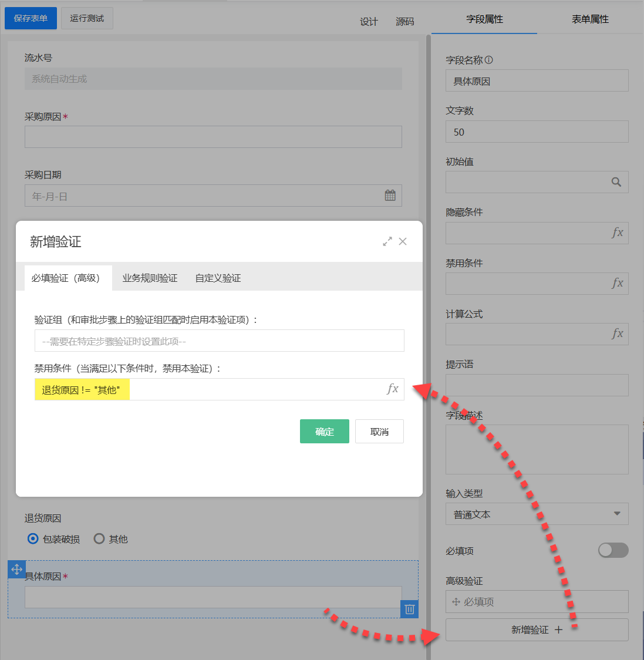Open formula editor for 隐藏条件
Image resolution: width=644 pixels, height=660 pixels.
[x=616, y=233]
